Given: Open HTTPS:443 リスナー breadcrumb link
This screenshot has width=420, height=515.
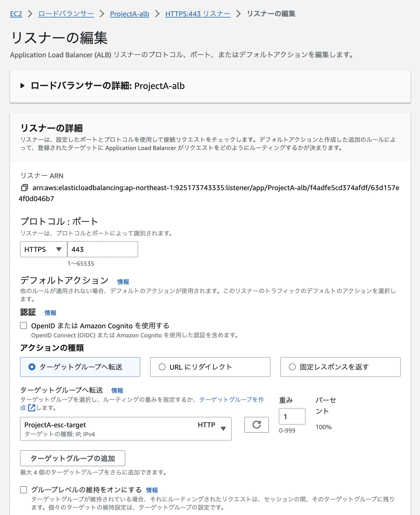Looking at the screenshot, I should pyautogui.click(x=198, y=14).
